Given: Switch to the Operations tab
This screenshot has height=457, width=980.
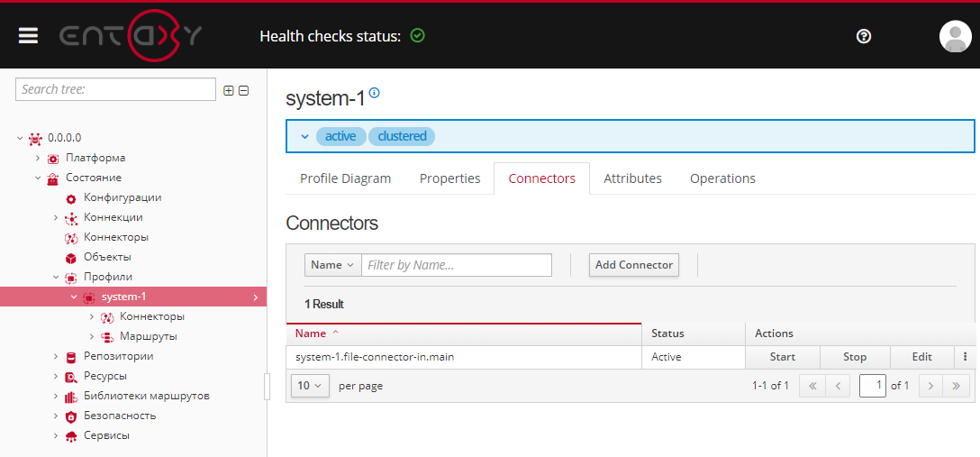Looking at the screenshot, I should click(x=722, y=178).
